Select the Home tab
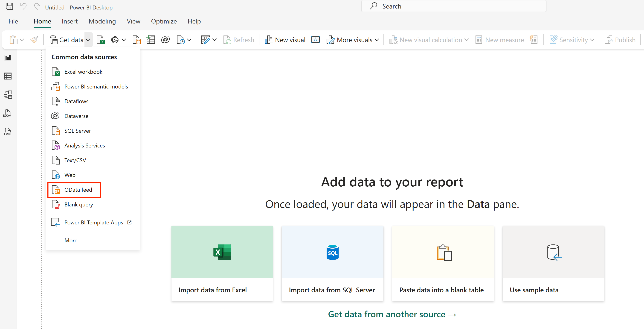644x329 pixels. [x=42, y=21]
